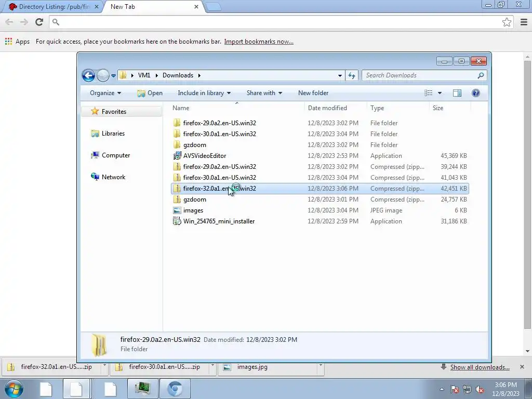Open the address bar history dropdown
The width and height of the screenshot is (532, 399).
click(340, 76)
